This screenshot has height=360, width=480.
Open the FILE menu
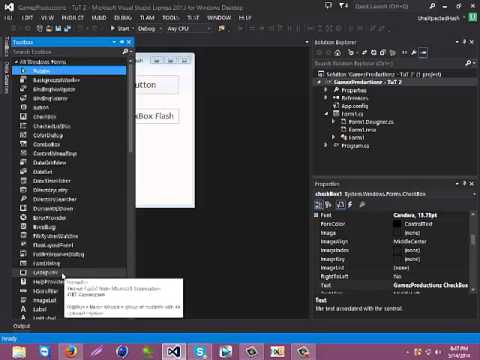[x=9, y=18]
